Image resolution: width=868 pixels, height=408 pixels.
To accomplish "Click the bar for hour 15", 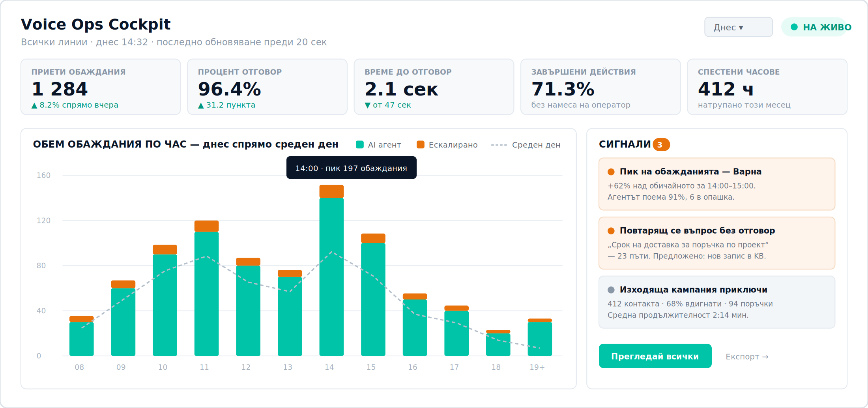I will [x=373, y=295].
